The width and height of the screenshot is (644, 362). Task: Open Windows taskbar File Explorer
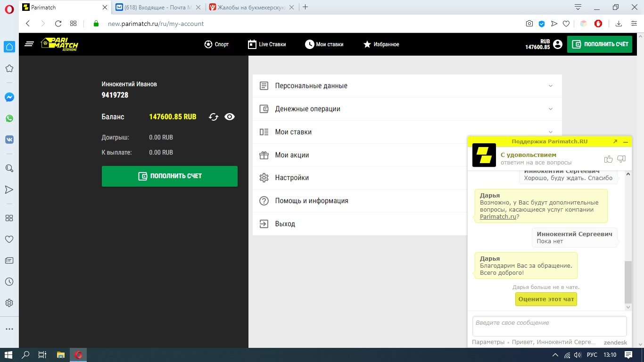pos(60,355)
